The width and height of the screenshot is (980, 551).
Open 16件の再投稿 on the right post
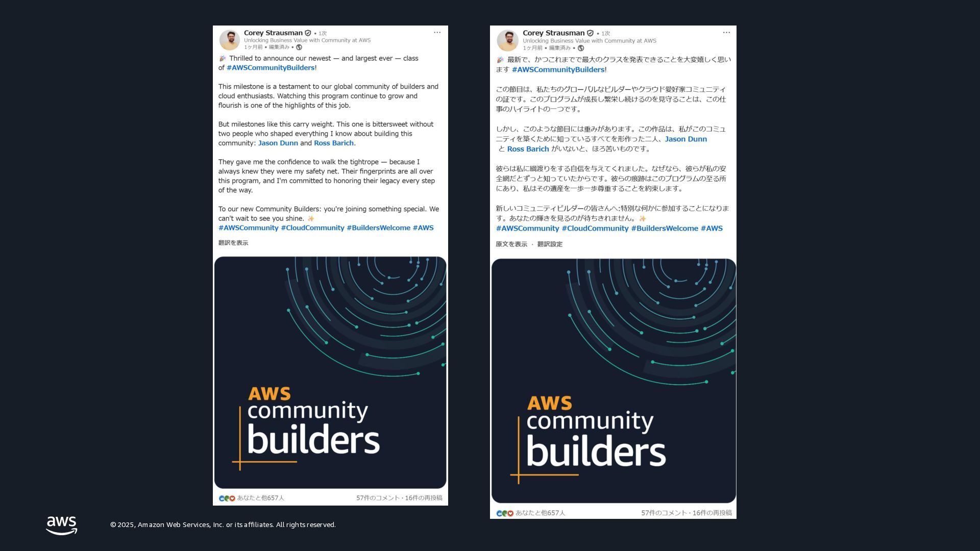click(x=712, y=513)
